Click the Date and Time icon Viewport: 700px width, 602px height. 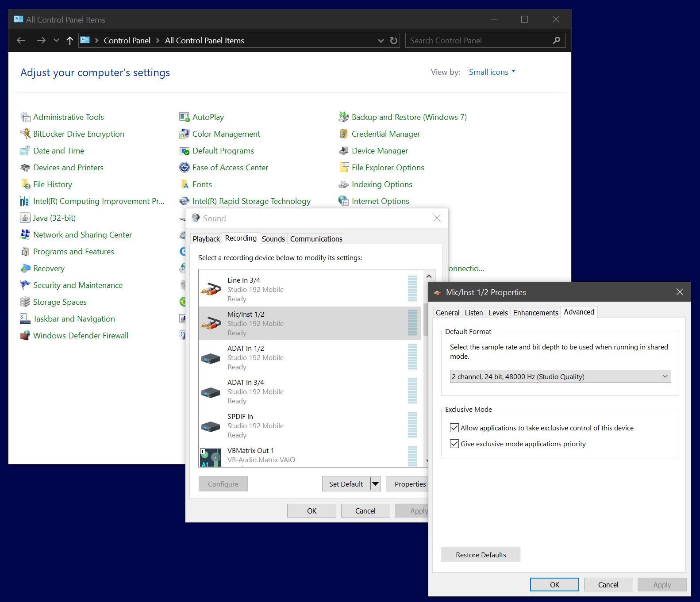coord(25,151)
